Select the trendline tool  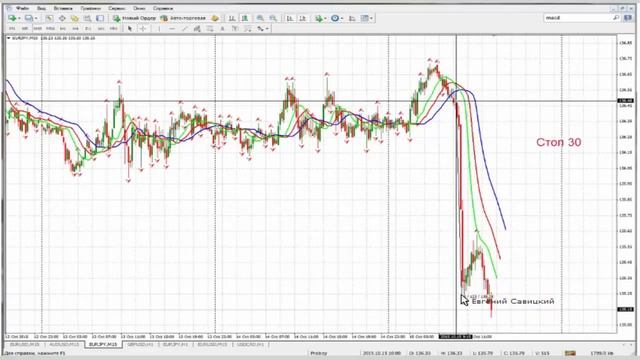pyautogui.click(x=184, y=29)
